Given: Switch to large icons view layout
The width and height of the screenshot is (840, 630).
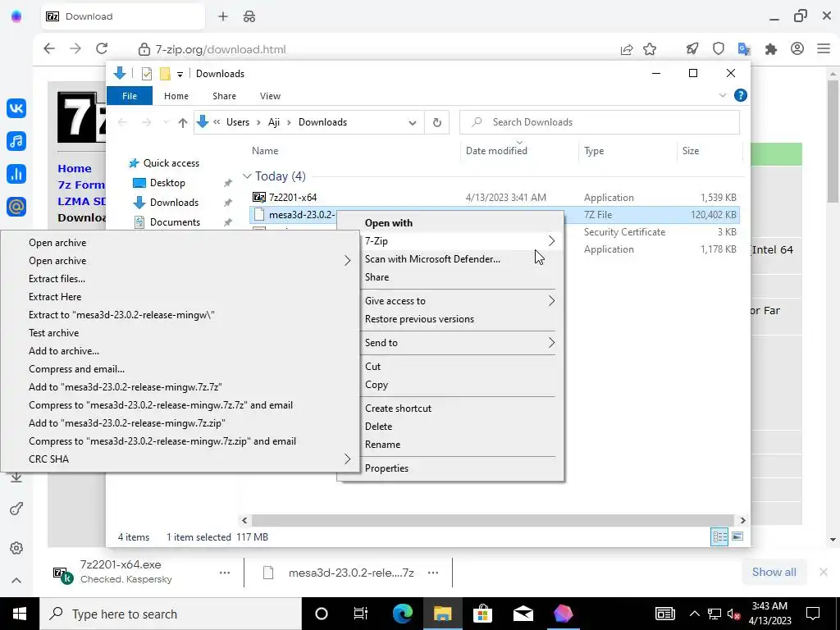Looking at the screenshot, I should [737, 536].
